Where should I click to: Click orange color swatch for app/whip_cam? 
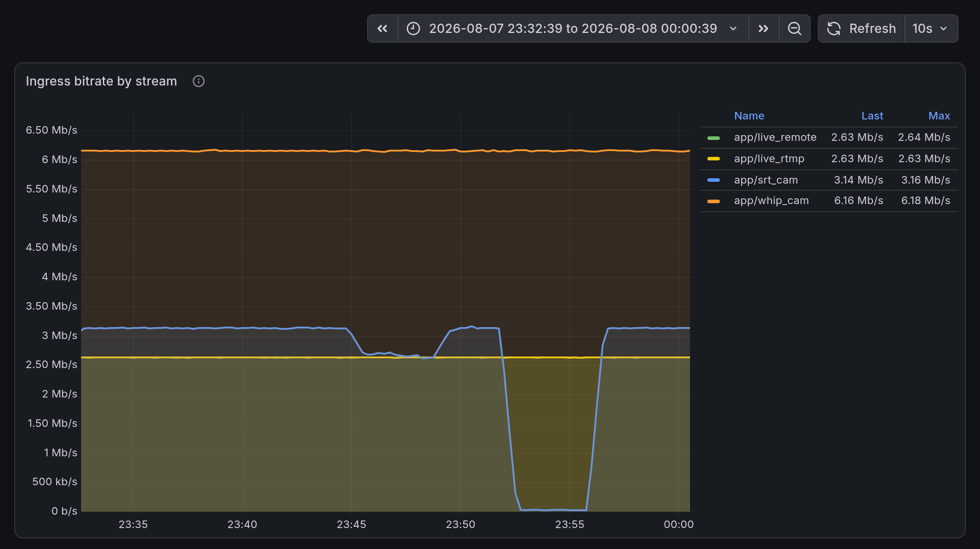coord(714,201)
